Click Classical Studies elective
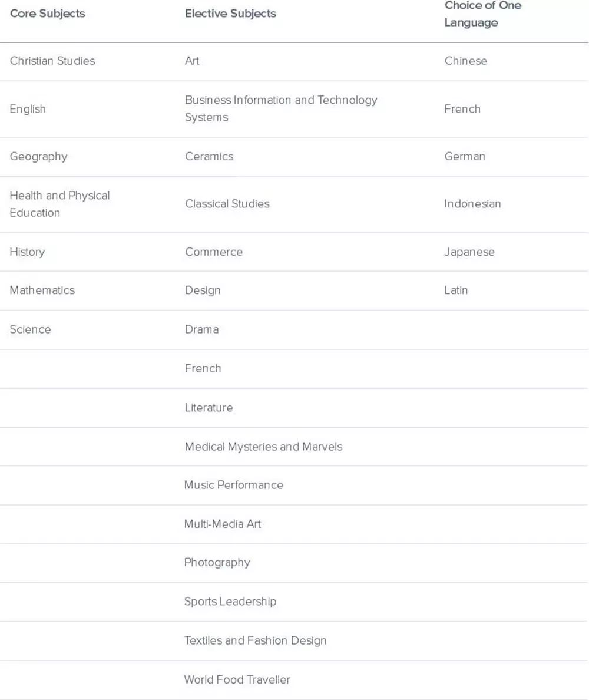589x700 pixels. click(x=227, y=204)
